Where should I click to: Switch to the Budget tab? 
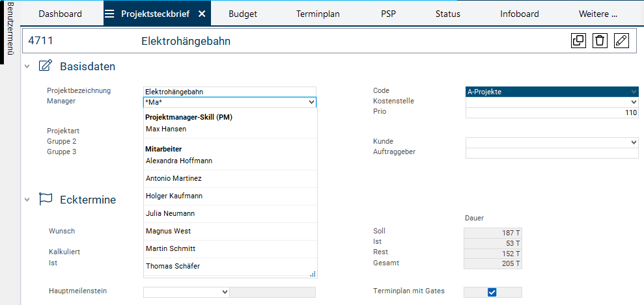click(x=244, y=14)
